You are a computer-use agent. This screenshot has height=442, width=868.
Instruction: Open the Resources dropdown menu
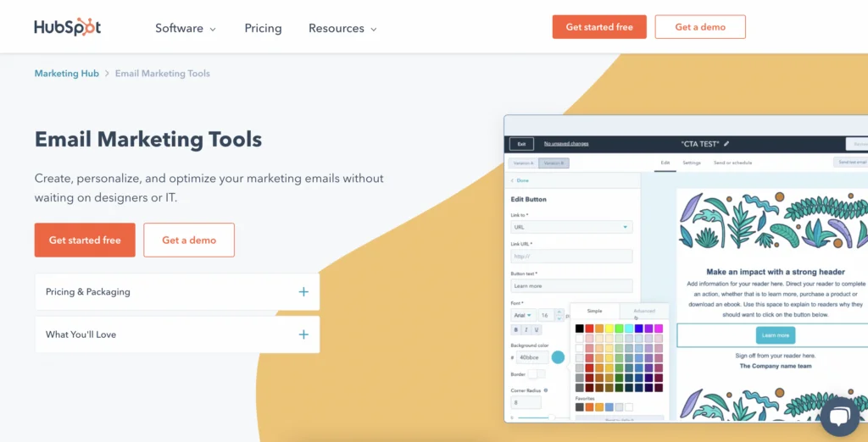pos(342,28)
